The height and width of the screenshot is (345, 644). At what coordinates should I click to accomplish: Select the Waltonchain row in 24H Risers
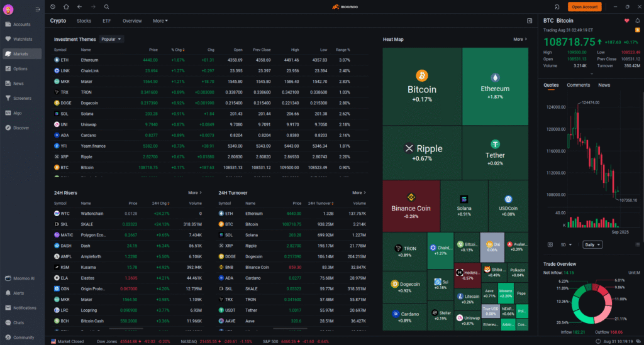pyautogui.click(x=128, y=213)
